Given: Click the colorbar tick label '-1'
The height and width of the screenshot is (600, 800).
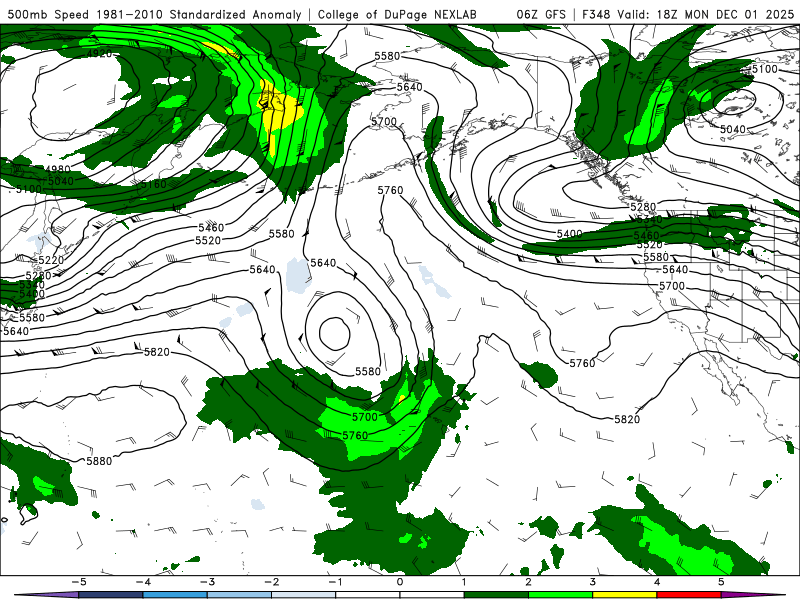Looking at the screenshot, I should (335, 582).
